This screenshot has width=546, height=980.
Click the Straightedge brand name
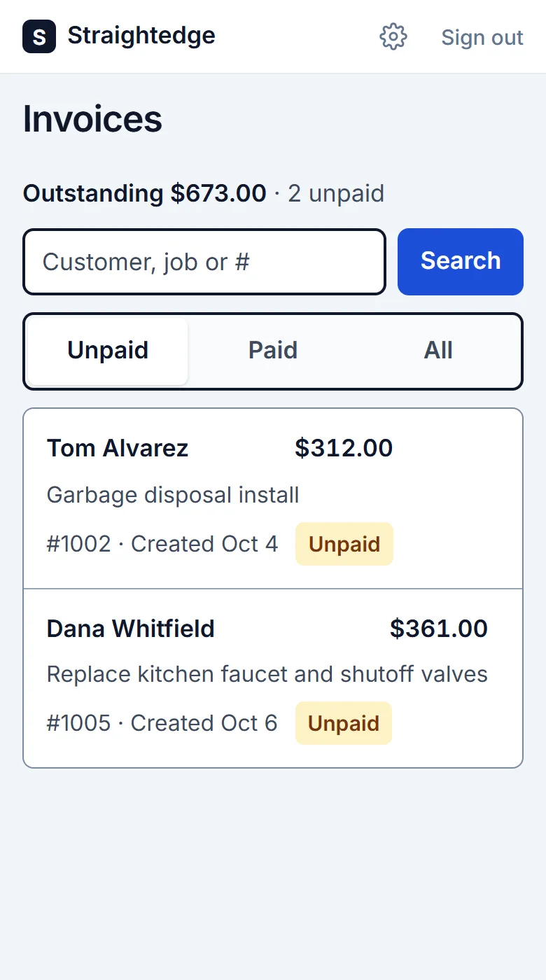click(141, 35)
